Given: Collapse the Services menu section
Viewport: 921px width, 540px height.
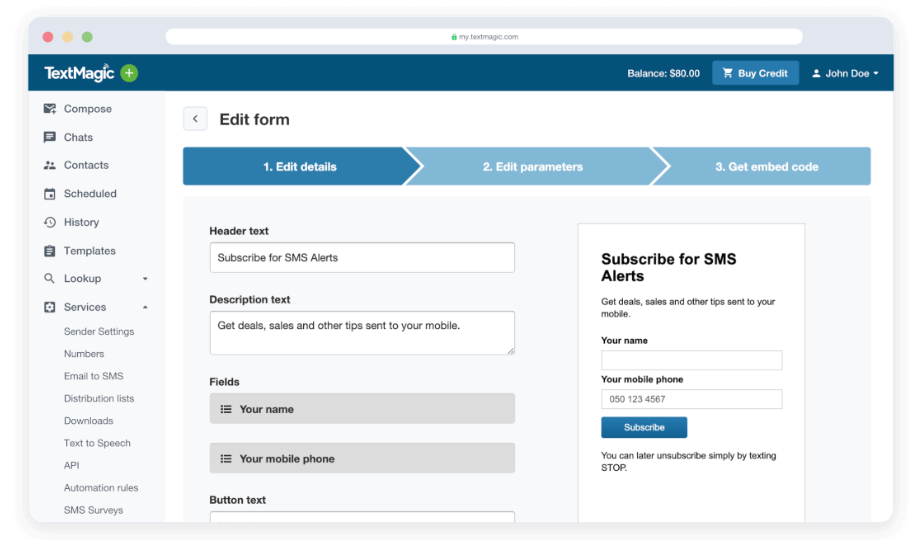Looking at the screenshot, I should click(x=145, y=307).
